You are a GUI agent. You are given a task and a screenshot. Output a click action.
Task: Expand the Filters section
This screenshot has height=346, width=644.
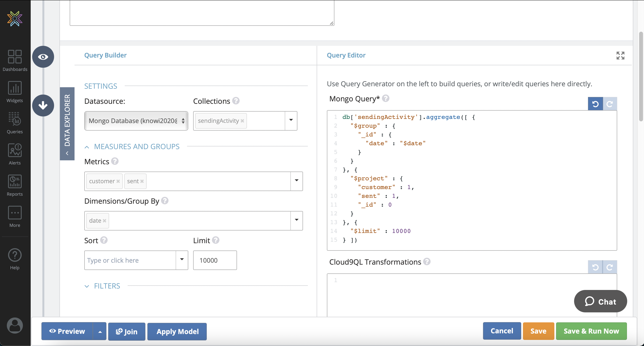[x=87, y=286]
